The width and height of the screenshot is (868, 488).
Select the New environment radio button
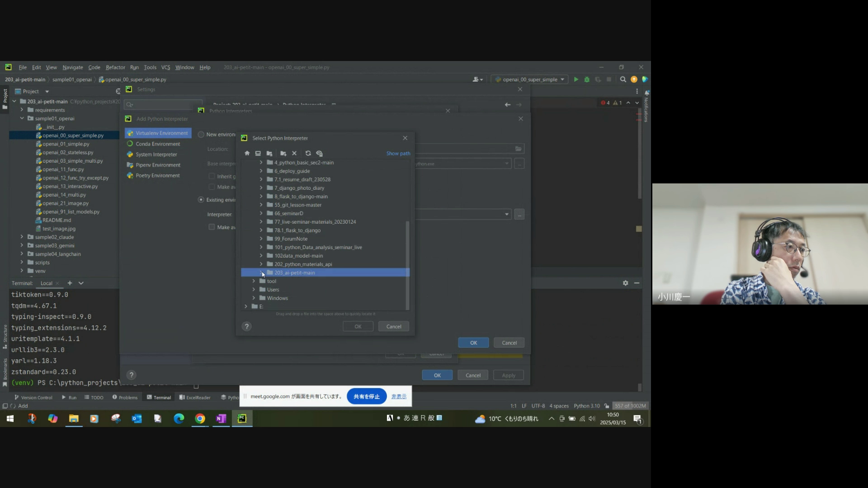(201, 135)
